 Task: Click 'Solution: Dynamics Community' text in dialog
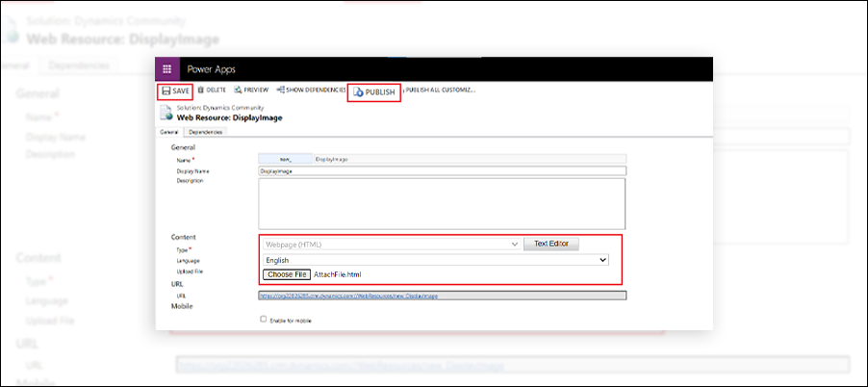click(220, 108)
